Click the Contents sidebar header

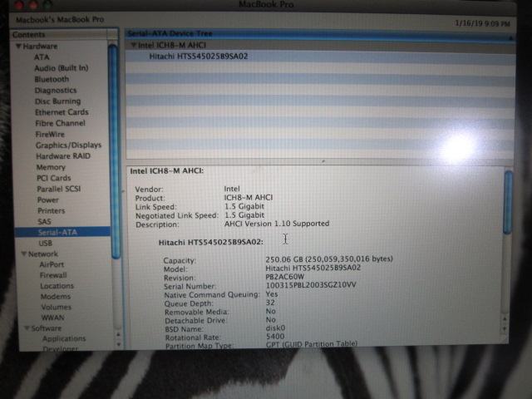click(60, 35)
